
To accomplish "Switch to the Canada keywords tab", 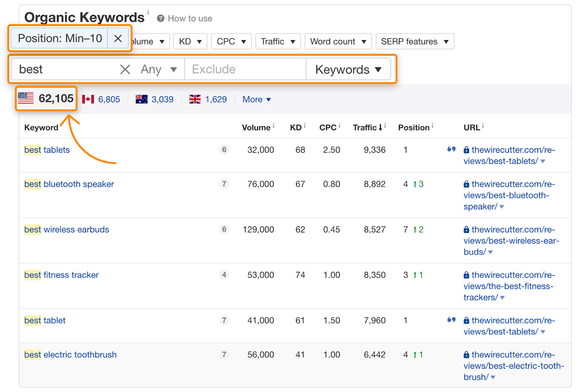I will pos(102,99).
